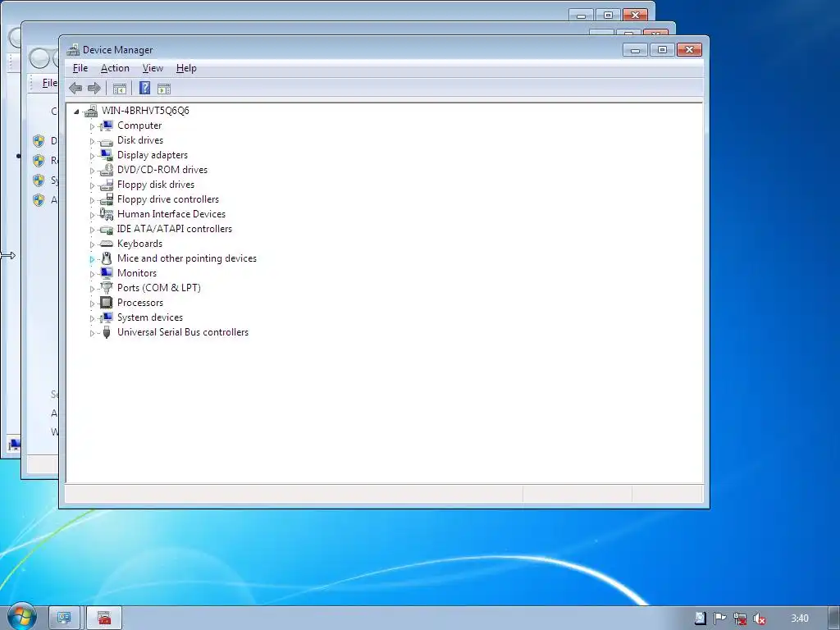Expand the Processors category
This screenshot has height=630, width=840.
(92, 304)
